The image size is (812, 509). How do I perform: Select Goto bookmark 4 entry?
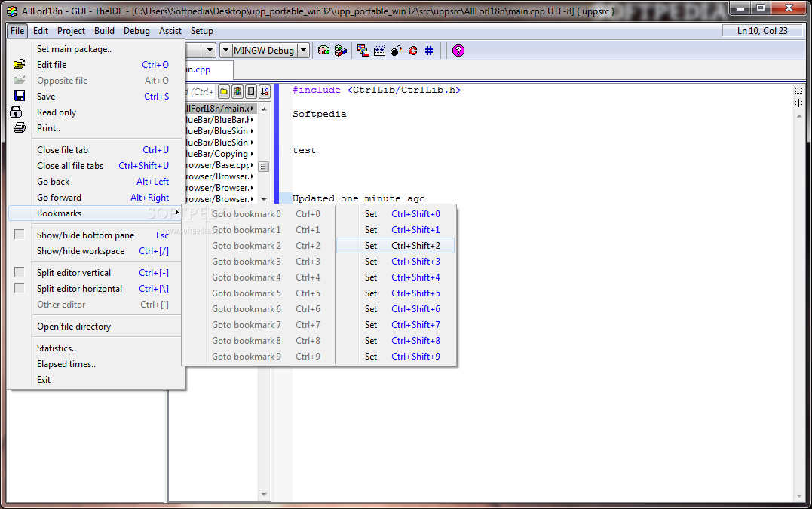pyautogui.click(x=259, y=277)
